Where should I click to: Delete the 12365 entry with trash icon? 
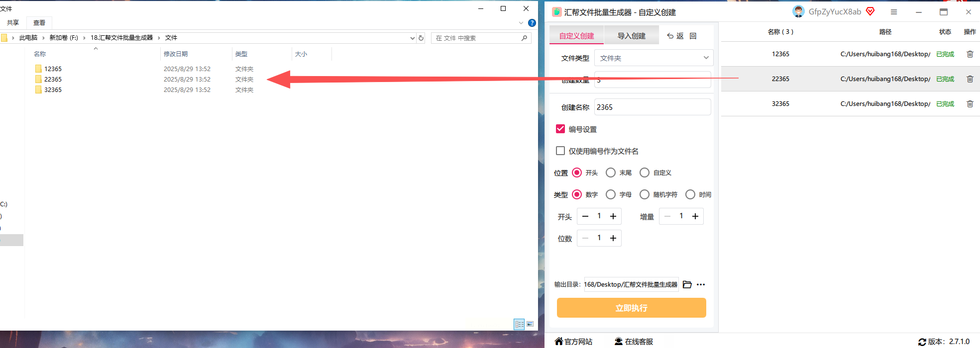[970, 54]
